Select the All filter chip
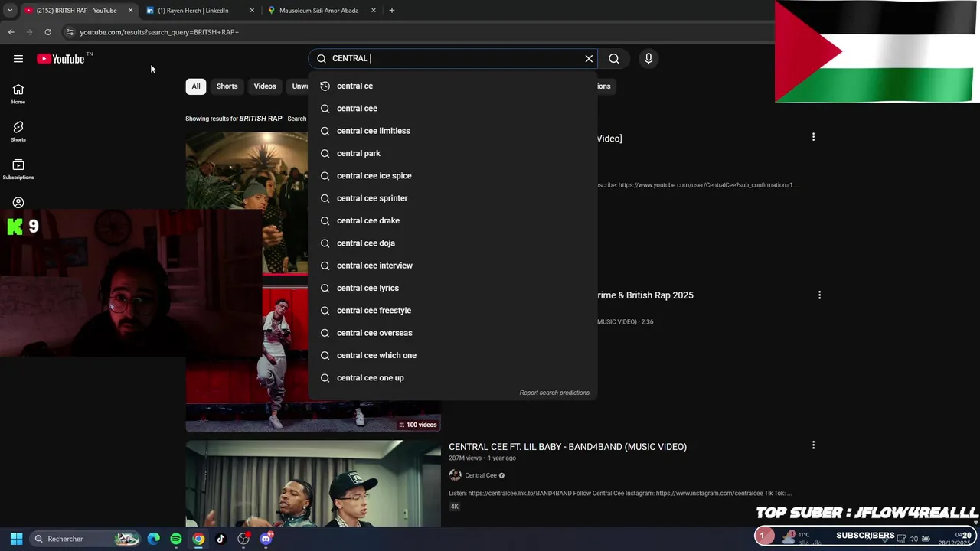Viewport: 980px width, 551px height. (196, 86)
